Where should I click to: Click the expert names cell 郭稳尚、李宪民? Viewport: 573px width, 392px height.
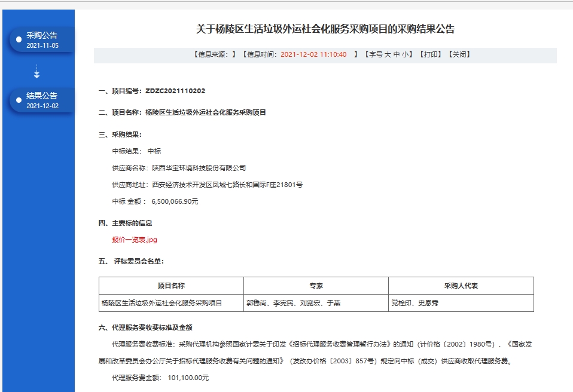click(293, 303)
